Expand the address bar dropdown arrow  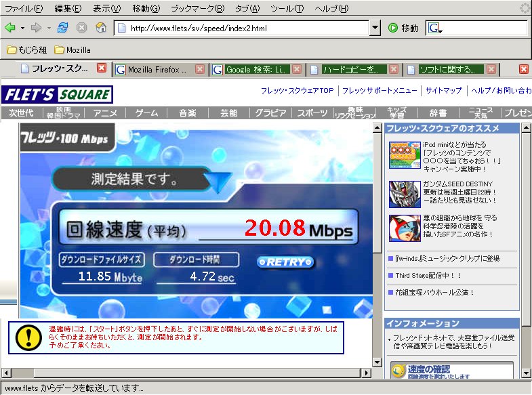point(375,28)
